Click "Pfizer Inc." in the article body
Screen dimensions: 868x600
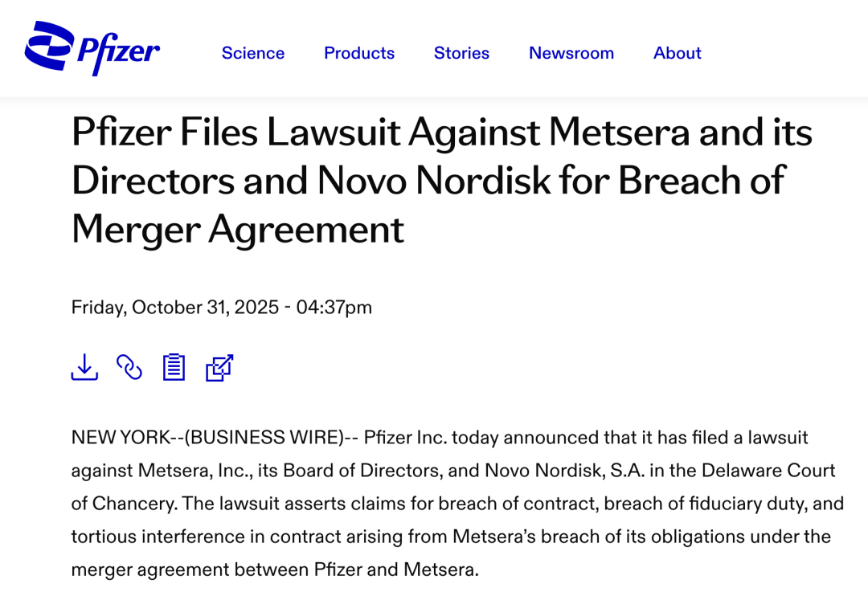pyautogui.click(x=404, y=438)
